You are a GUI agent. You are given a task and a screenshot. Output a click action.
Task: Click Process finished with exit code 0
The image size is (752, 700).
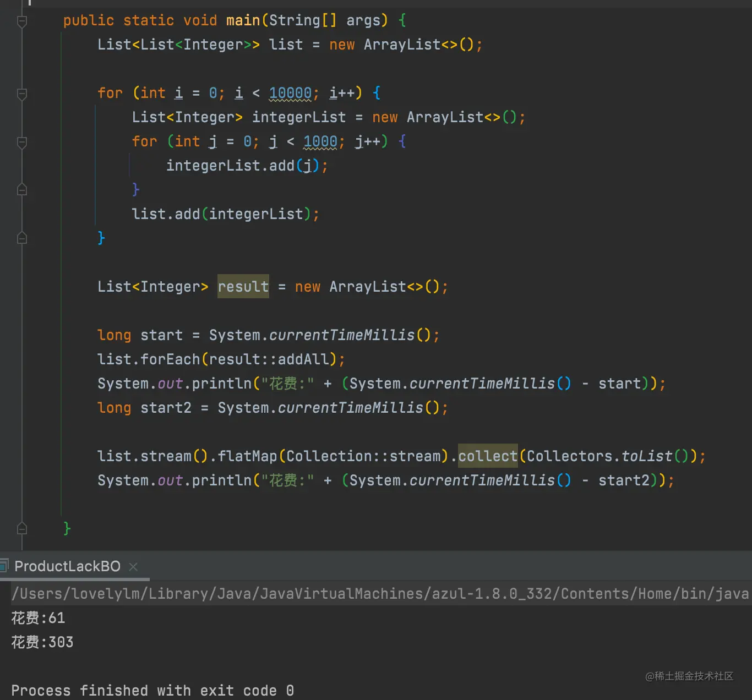click(x=152, y=691)
